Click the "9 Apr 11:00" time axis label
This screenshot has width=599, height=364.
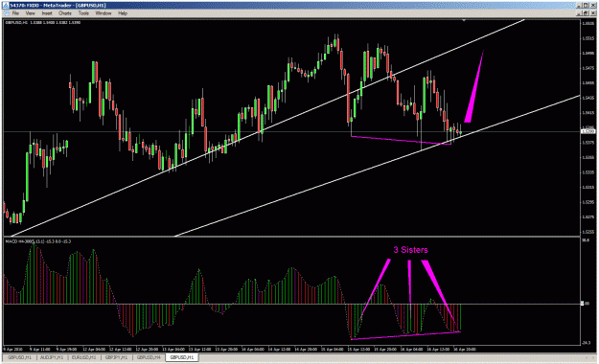click(x=39, y=349)
